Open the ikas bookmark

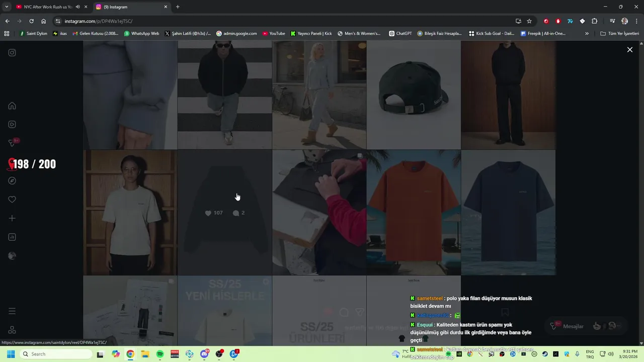[x=60, y=34]
